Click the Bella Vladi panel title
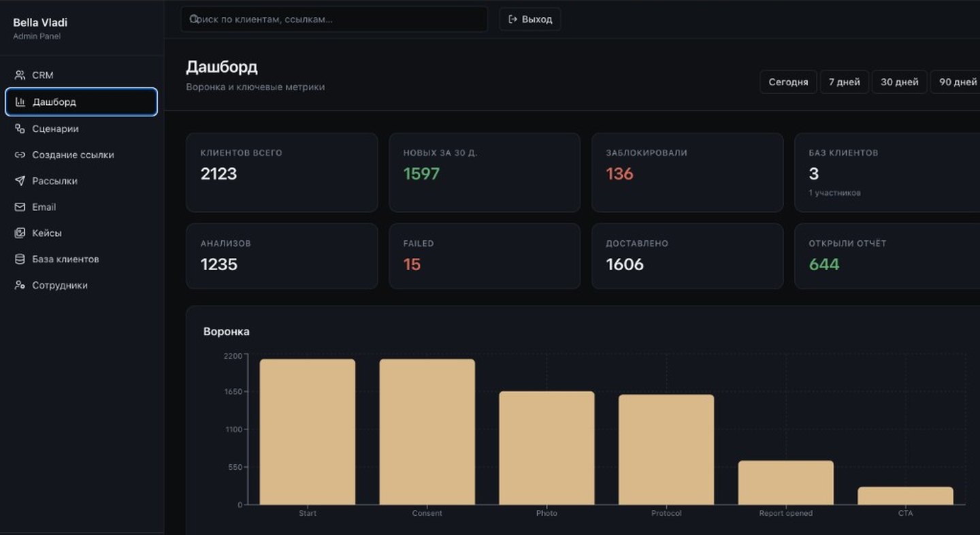980x535 pixels. click(x=40, y=22)
